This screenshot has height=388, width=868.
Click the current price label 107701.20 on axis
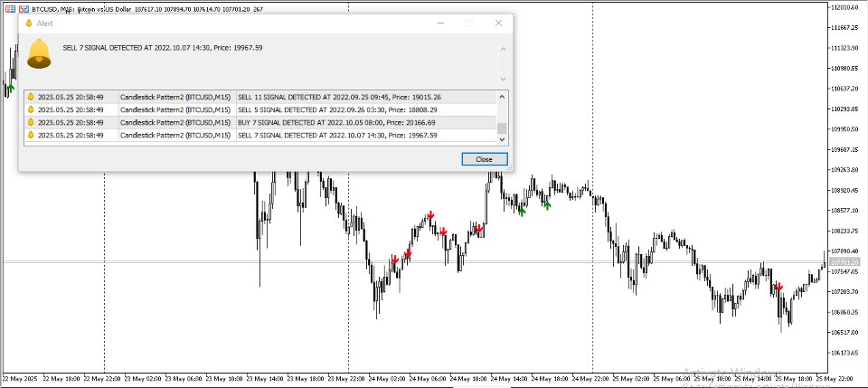pyautogui.click(x=844, y=262)
